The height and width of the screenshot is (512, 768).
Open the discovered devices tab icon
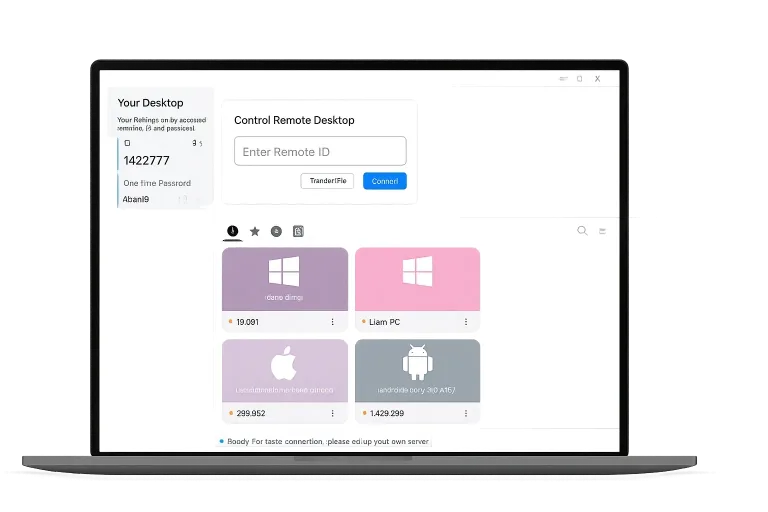click(276, 231)
